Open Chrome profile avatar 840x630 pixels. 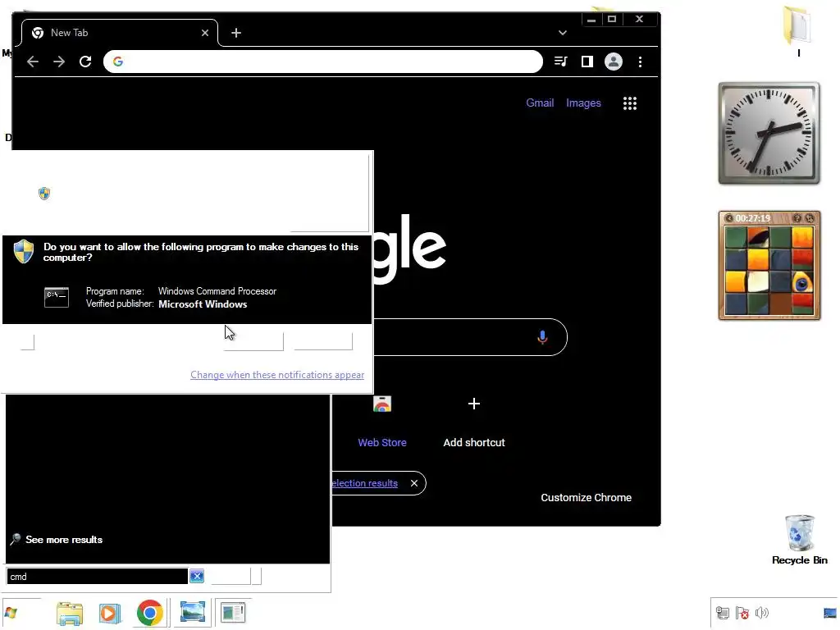(x=614, y=62)
